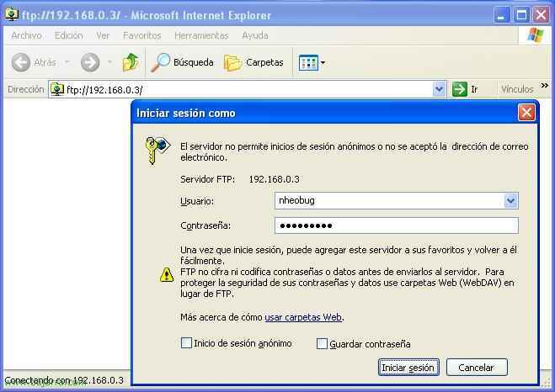Click the Conectando con 192.168.0.3 status text
Screen dimensions: 555x392
pos(64,380)
